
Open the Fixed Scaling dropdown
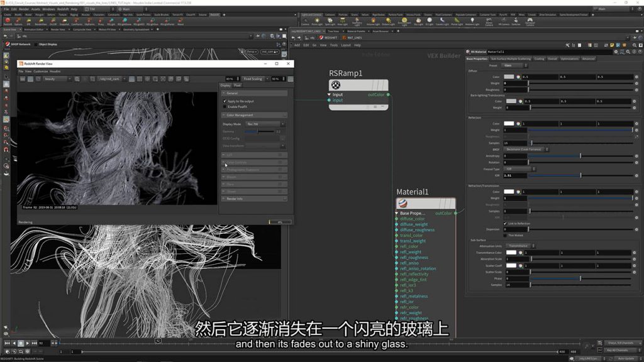tap(255, 79)
